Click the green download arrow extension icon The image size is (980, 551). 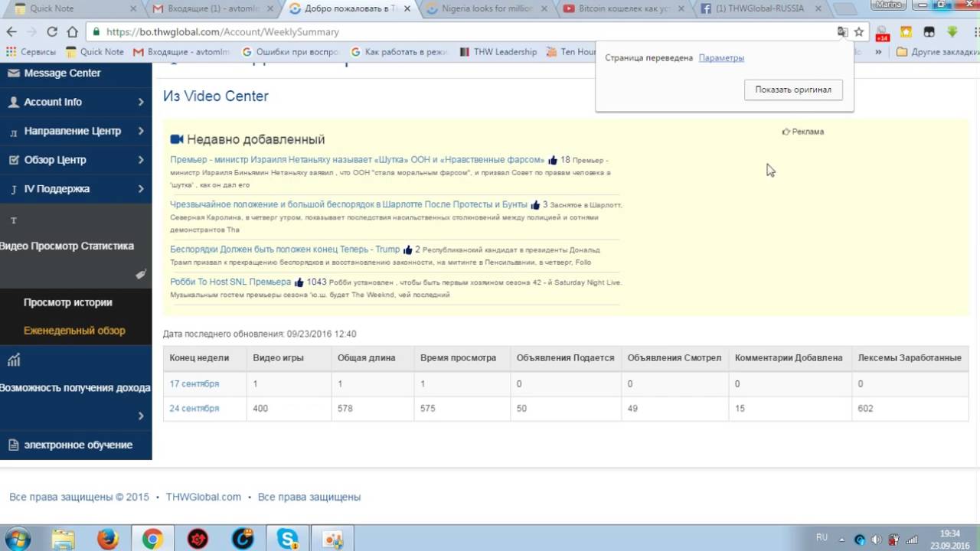point(952,32)
